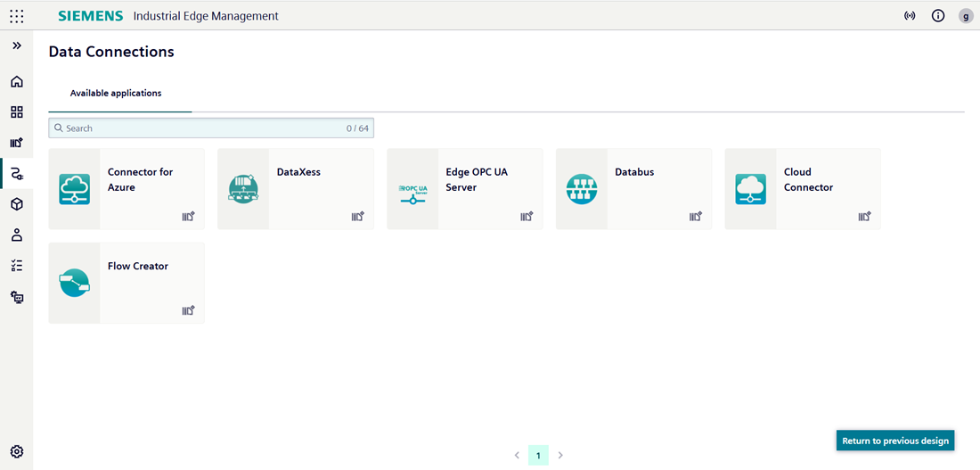Screen dimensions: 980x470
Task: Open the library catalog sidebar icon
Action: tap(17, 143)
